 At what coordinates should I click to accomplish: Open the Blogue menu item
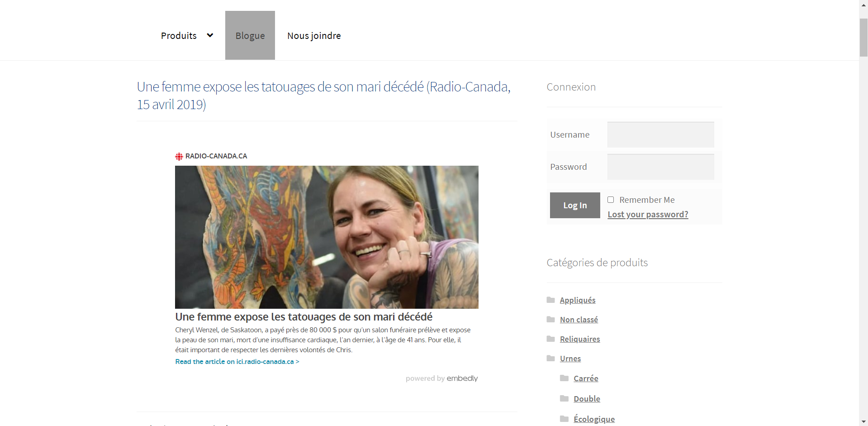coord(250,36)
